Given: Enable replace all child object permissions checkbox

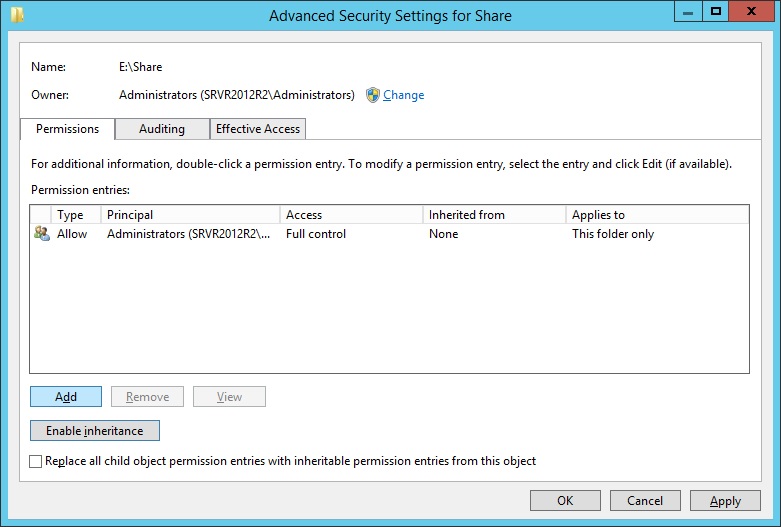Looking at the screenshot, I should tap(37, 462).
